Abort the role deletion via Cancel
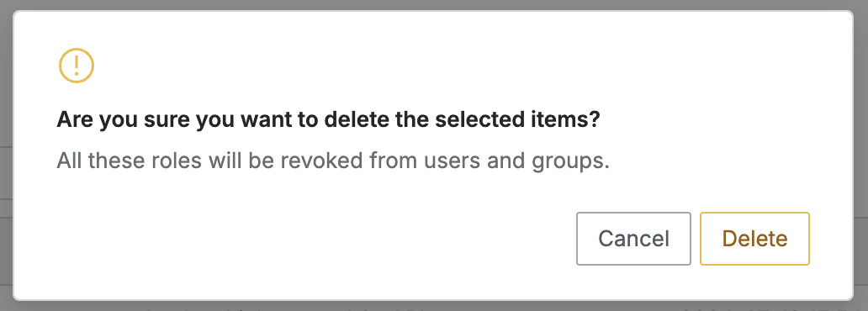This screenshot has height=311, width=868. point(633,239)
